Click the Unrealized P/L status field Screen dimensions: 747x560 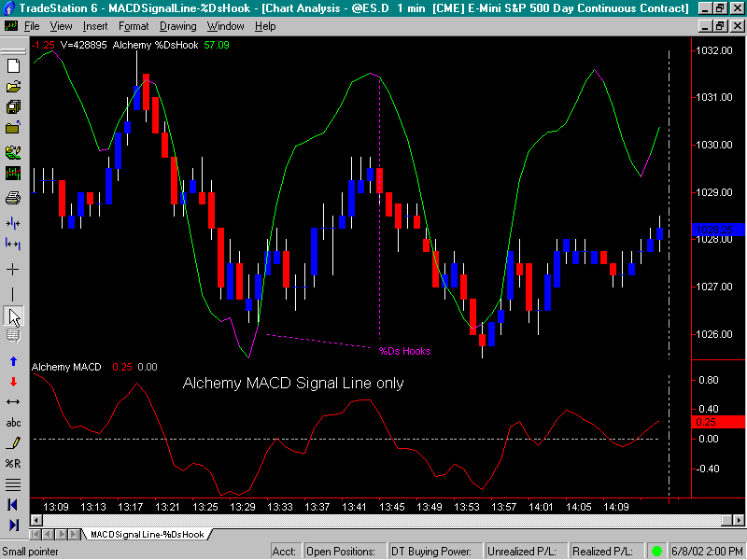click(x=526, y=552)
